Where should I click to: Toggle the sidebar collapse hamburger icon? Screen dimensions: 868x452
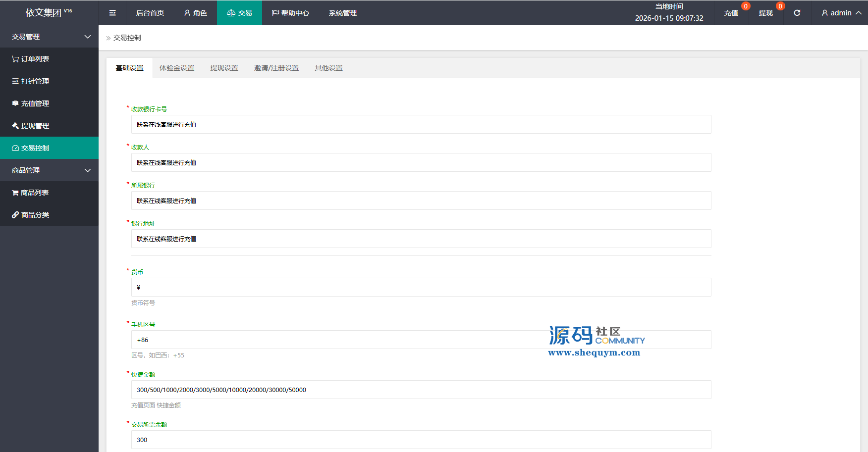coord(112,13)
